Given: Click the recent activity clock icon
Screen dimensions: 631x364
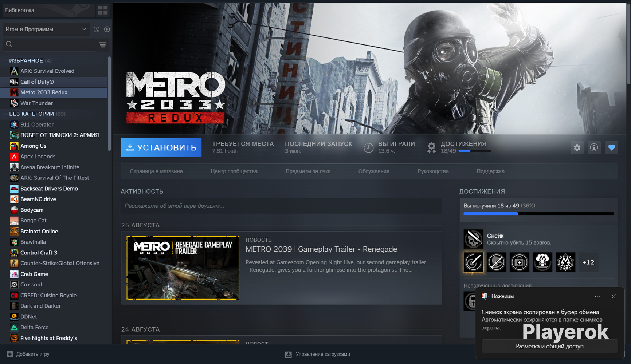Looking at the screenshot, I should (97, 29).
